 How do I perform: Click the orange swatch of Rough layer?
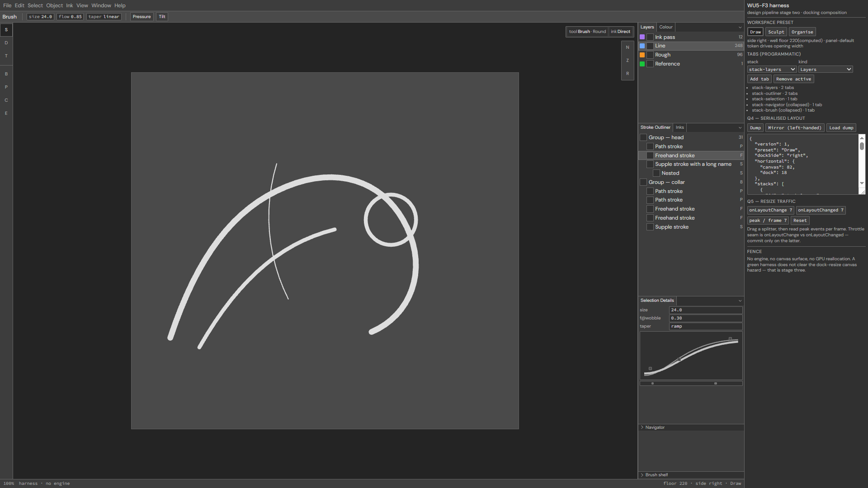click(642, 55)
